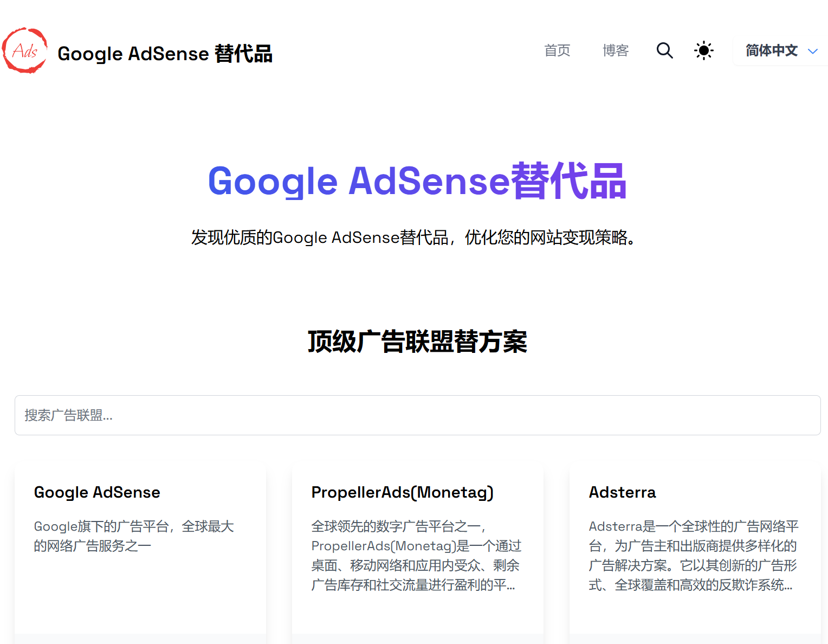This screenshot has height=644, width=828.
Task: Go to 首页 in the navigation
Action: click(x=557, y=50)
